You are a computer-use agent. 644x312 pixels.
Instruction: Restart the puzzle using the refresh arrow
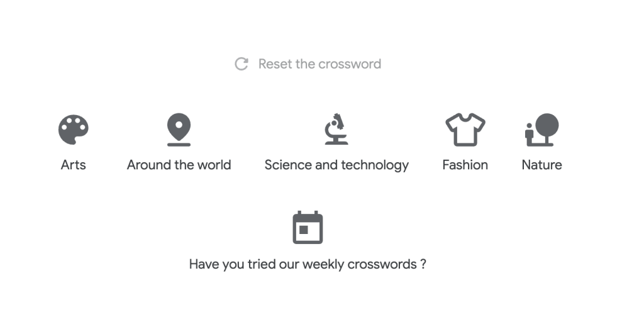[241, 64]
